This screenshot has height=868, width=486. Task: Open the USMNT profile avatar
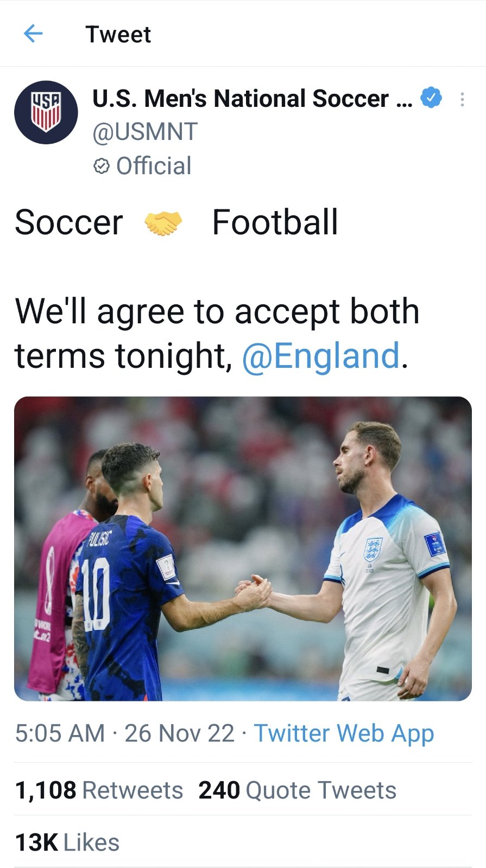(46, 112)
